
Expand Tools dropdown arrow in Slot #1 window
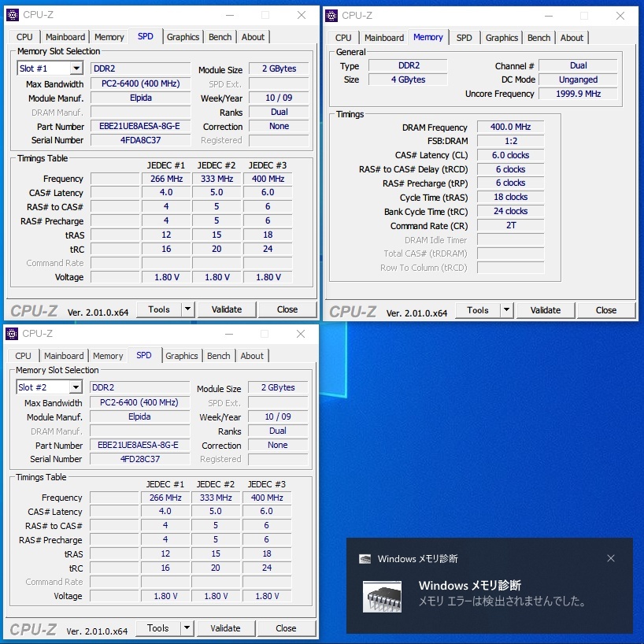tap(187, 309)
